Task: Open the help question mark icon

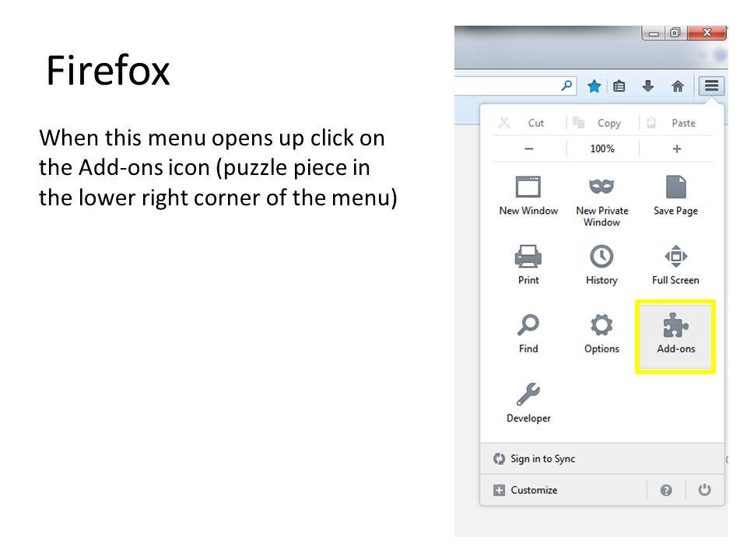Action: (x=666, y=490)
